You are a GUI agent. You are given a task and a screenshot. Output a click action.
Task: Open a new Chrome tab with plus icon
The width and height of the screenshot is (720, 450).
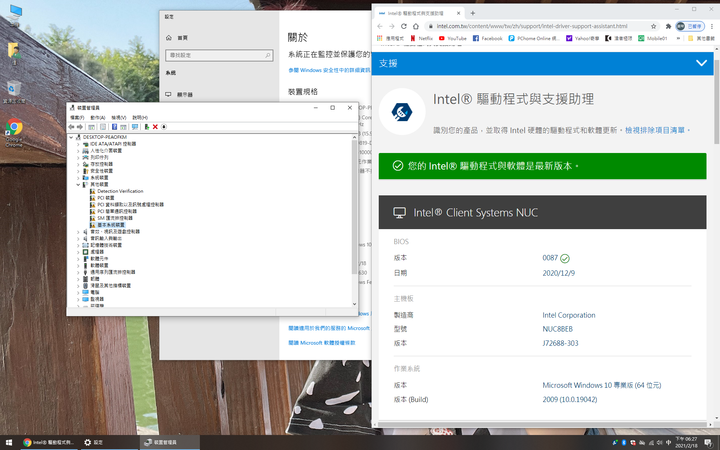[x=472, y=13]
